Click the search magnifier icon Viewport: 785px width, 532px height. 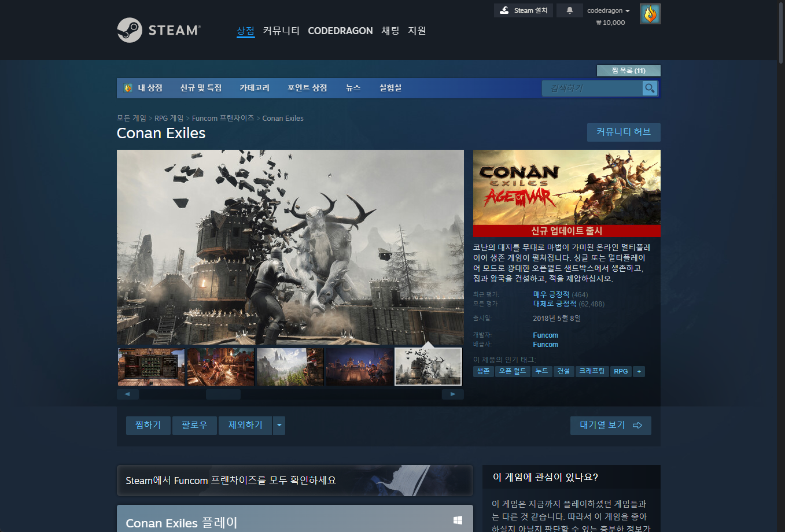coord(650,88)
